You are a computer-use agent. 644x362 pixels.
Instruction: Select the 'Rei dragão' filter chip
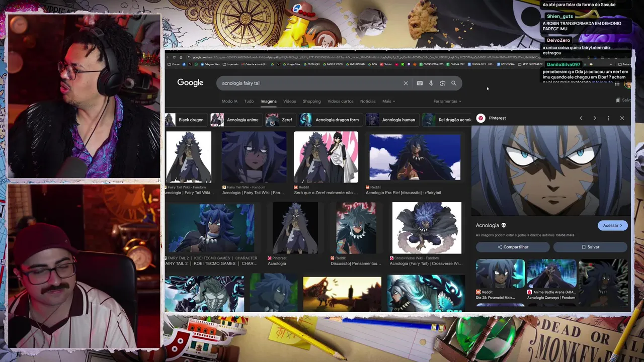(x=447, y=120)
